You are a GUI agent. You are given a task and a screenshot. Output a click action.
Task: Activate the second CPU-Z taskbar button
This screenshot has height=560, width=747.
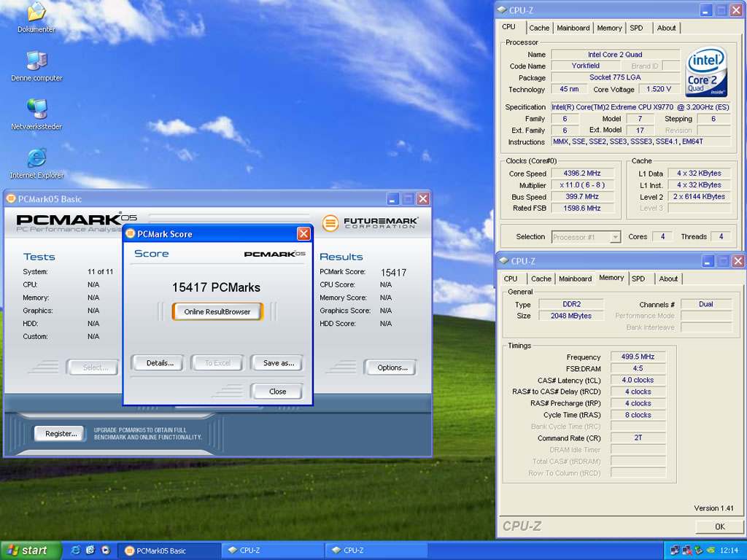click(376, 551)
